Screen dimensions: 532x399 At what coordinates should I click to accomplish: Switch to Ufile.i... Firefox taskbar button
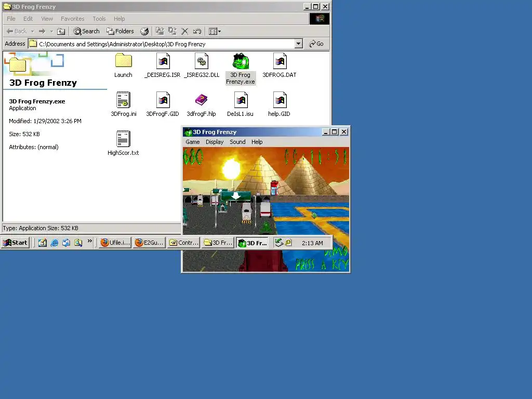115,243
